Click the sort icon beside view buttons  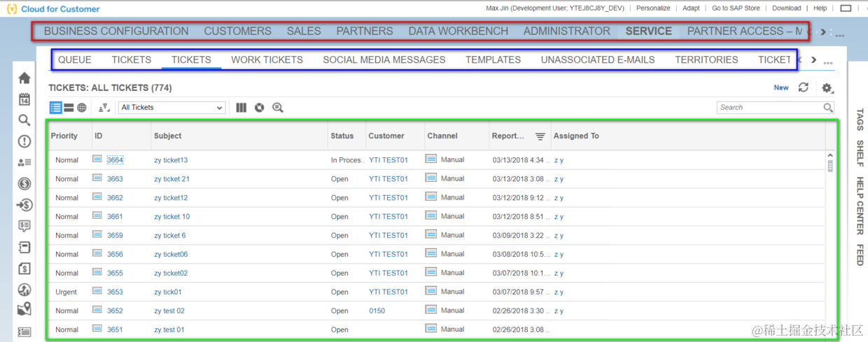(104, 108)
